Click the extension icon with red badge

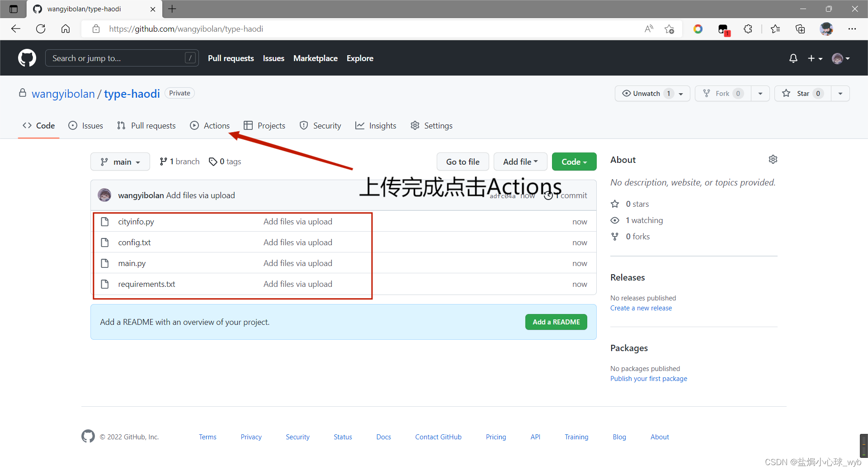pyautogui.click(x=724, y=30)
